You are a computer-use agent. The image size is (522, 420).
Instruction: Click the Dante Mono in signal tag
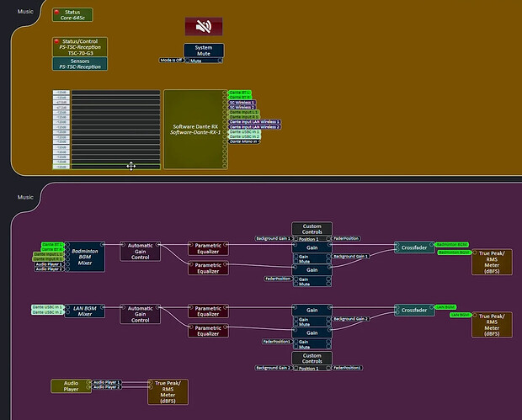point(243,141)
